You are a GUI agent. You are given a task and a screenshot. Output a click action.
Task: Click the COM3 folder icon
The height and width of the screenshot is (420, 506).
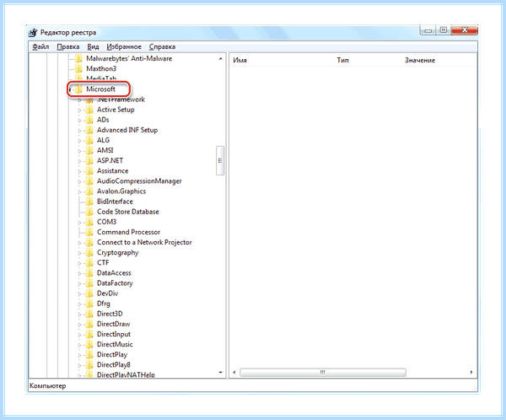(x=89, y=222)
